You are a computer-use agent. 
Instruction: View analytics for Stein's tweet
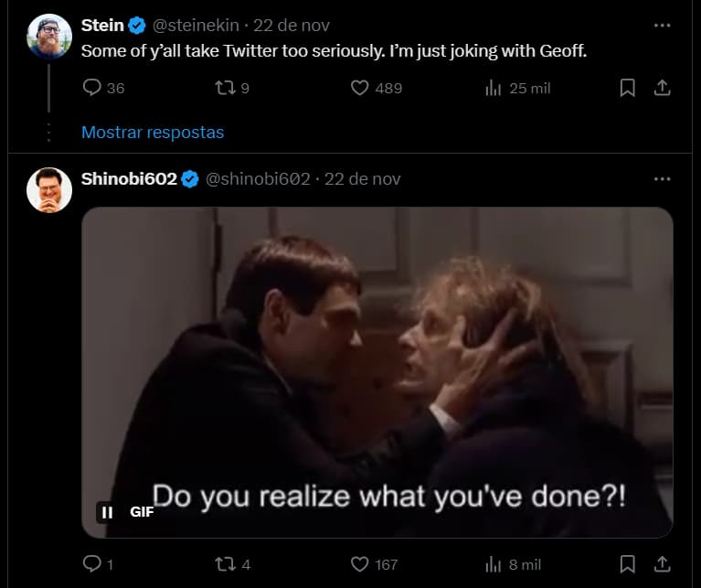(494, 88)
